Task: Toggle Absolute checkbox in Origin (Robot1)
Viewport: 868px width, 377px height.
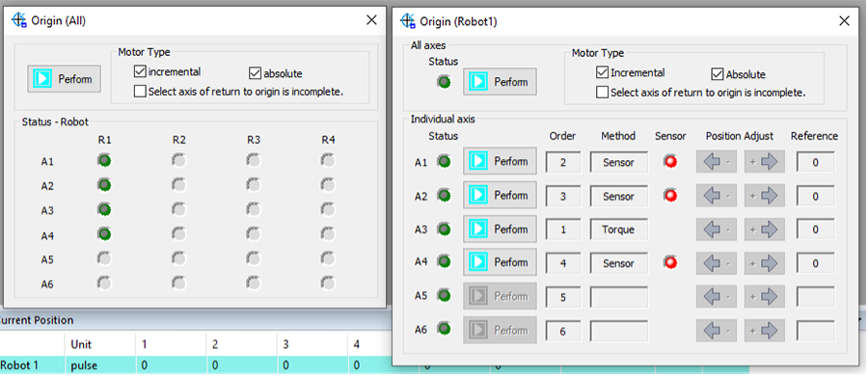Action: pyautogui.click(x=718, y=73)
